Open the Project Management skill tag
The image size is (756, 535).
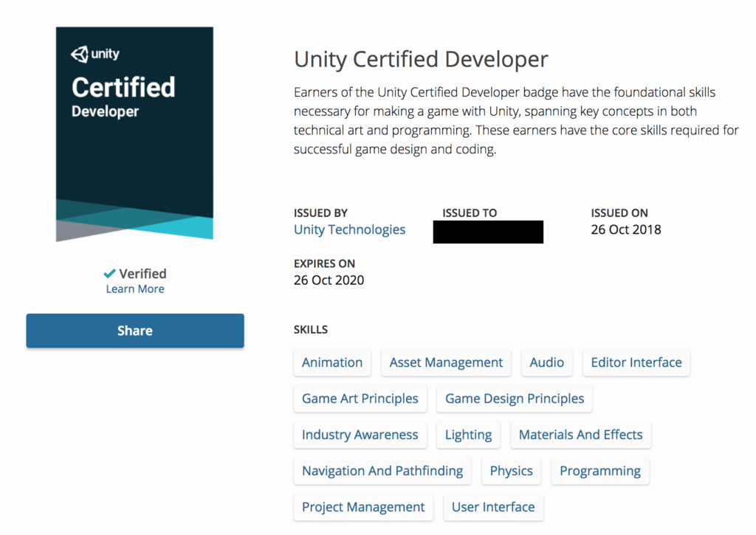363,507
